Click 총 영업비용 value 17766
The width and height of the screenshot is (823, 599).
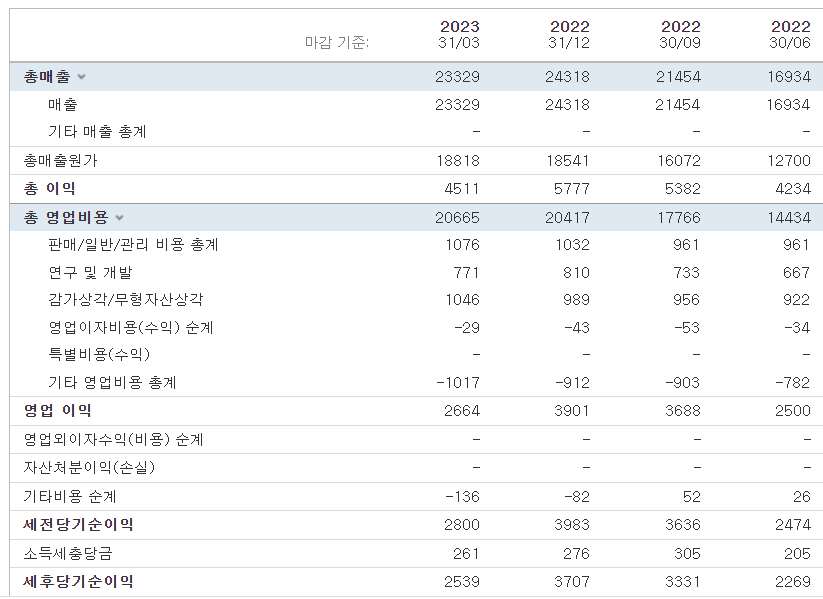[x=679, y=218]
